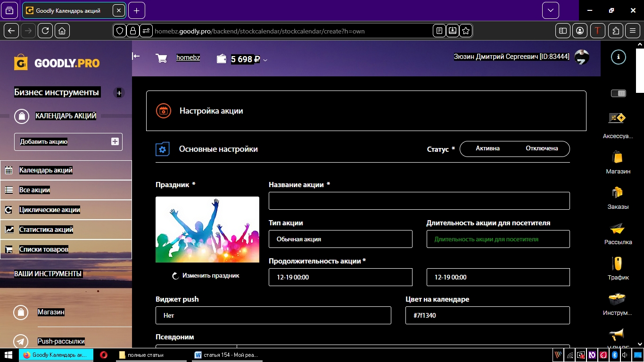Toggle the switch in right sidebar

tap(618, 93)
